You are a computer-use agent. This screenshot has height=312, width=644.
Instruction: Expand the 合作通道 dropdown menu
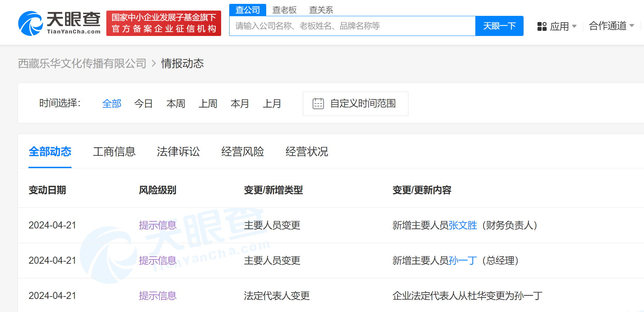click(x=611, y=26)
